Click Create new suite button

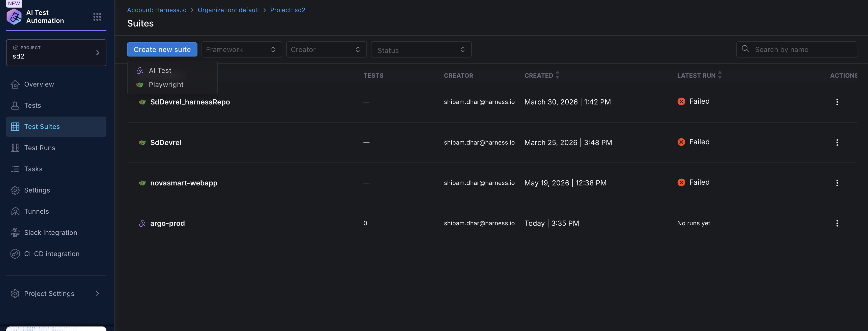click(x=162, y=49)
